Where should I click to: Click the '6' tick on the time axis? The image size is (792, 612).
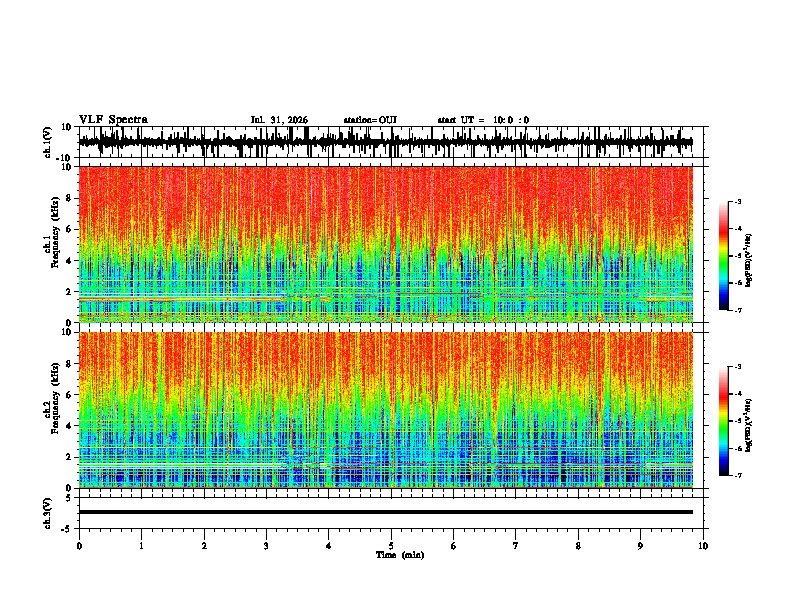pos(454,546)
